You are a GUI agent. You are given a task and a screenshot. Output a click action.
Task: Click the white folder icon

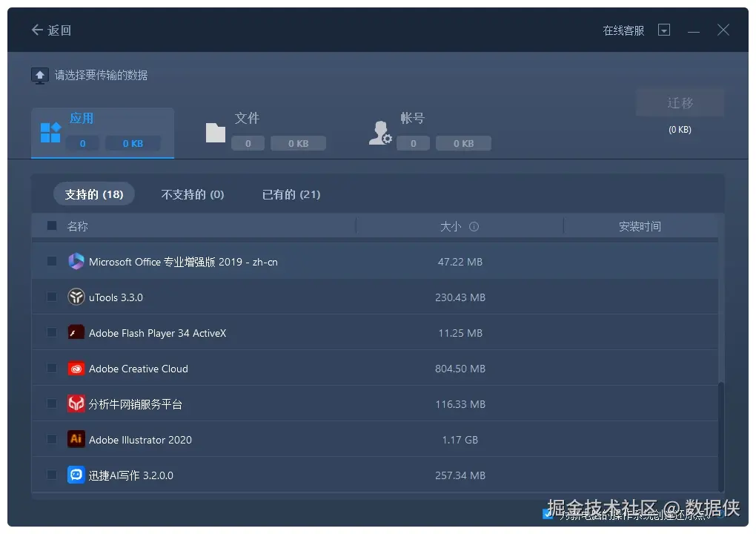(216, 133)
